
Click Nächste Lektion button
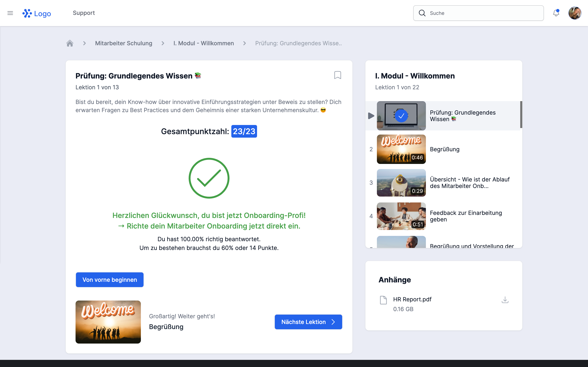coord(308,322)
